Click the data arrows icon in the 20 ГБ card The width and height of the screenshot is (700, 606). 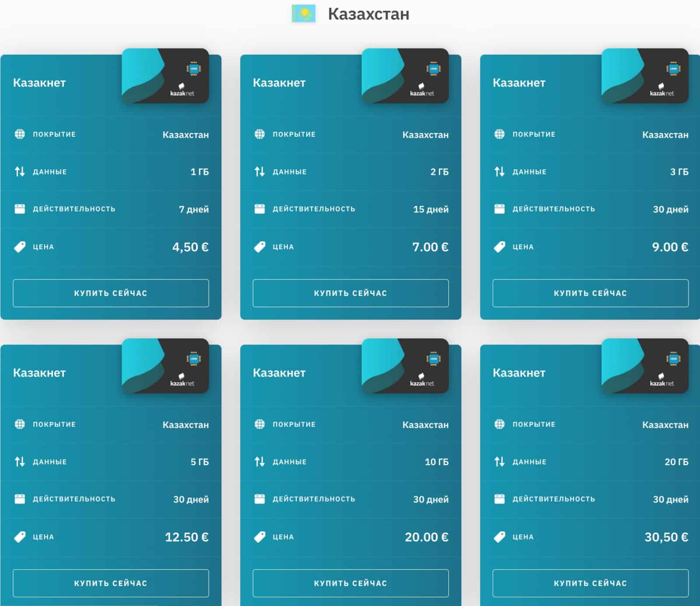499,461
